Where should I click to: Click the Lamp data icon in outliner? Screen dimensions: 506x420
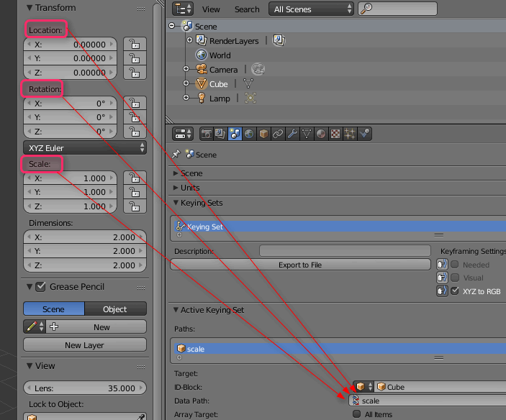click(250, 98)
